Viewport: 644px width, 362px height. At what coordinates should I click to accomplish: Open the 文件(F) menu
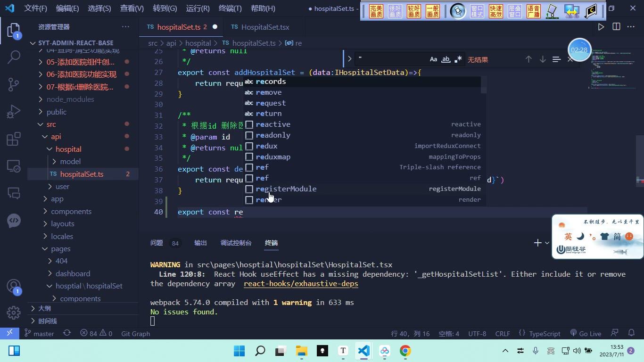pyautogui.click(x=36, y=8)
